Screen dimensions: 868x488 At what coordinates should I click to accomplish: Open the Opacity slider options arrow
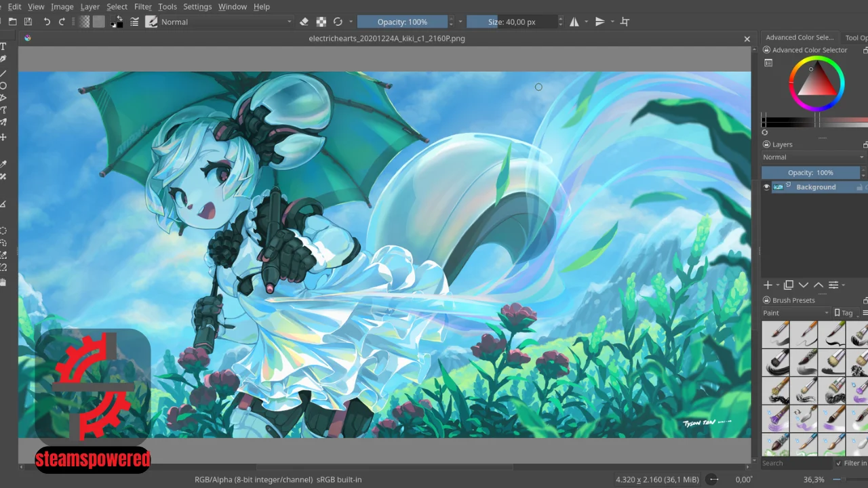[x=460, y=22]
